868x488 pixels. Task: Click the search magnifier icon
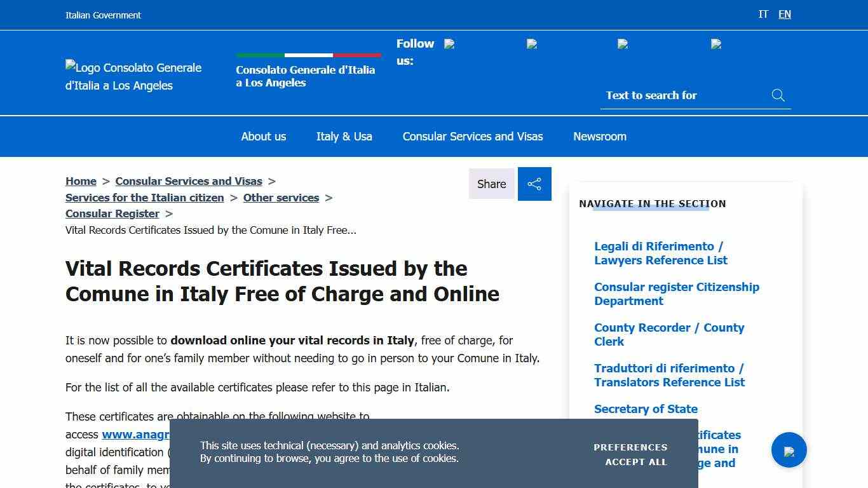(x=778, y=95)
